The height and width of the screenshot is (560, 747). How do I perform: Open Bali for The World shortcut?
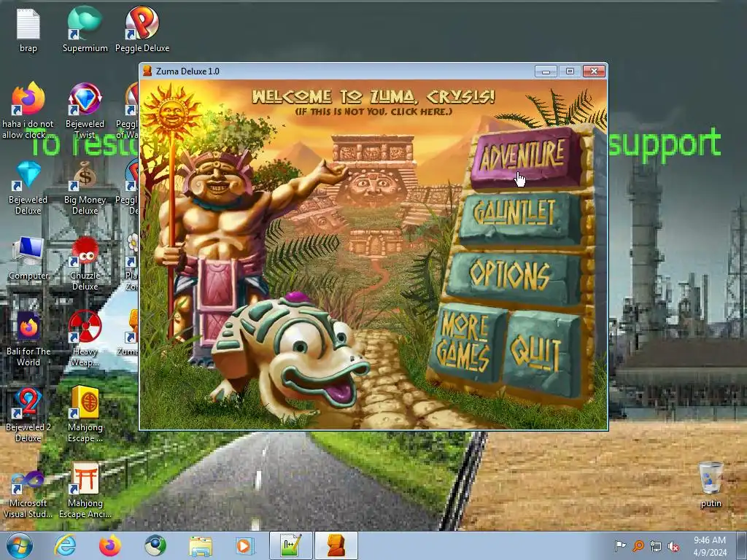(28, 339)
